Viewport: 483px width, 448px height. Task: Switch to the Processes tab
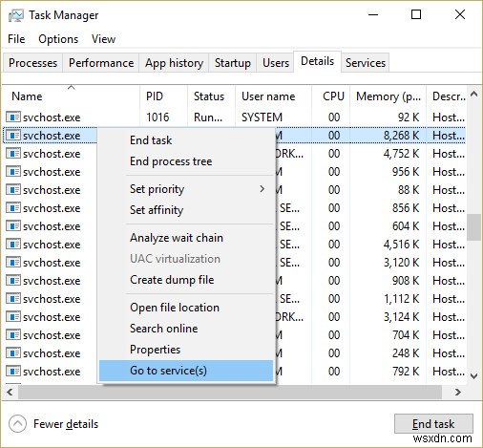point(33,63)
